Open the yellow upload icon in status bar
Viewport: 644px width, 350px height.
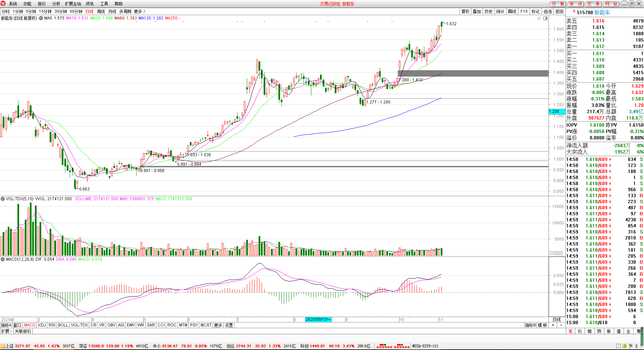click(625, 346)
